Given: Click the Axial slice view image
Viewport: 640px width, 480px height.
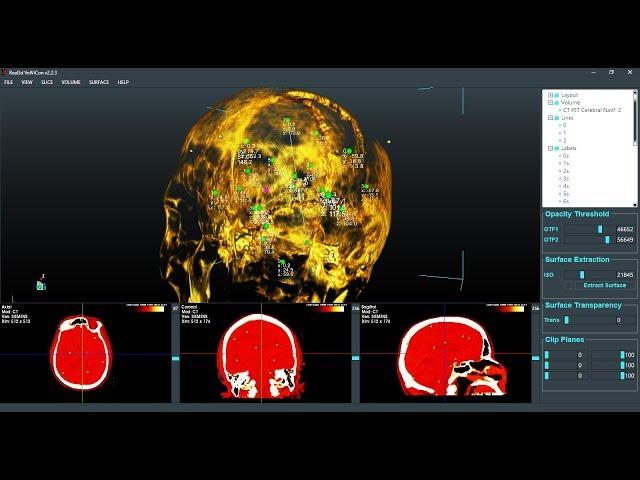Looking at the screenshot, I should 86,353.
